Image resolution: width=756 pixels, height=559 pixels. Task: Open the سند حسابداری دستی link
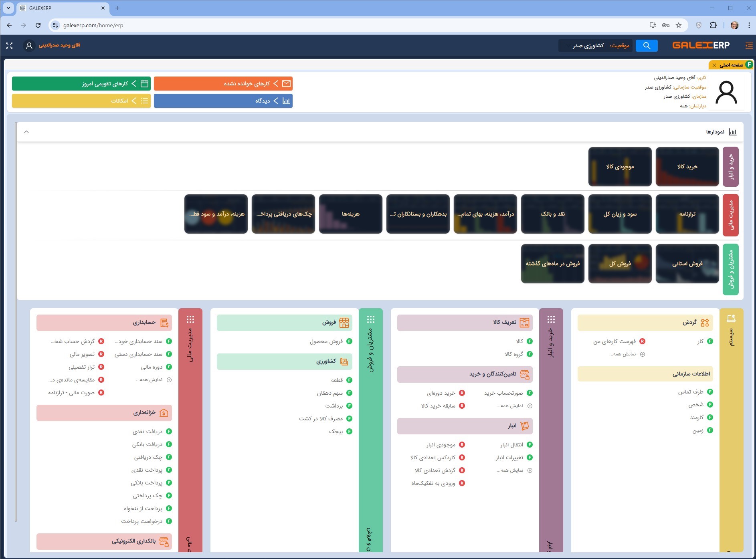pyautogui.click(x=143, y=354)
